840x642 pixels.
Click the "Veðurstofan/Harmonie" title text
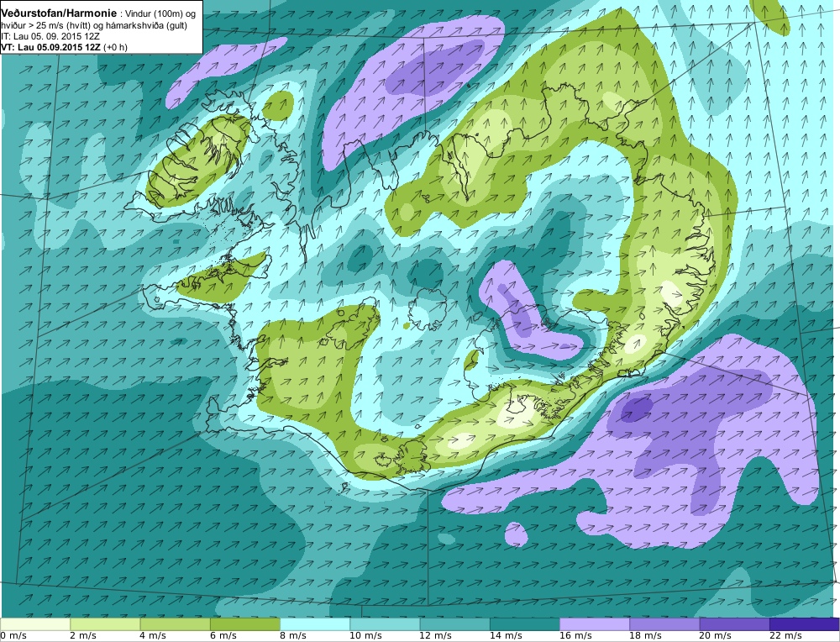click(58, 13)
